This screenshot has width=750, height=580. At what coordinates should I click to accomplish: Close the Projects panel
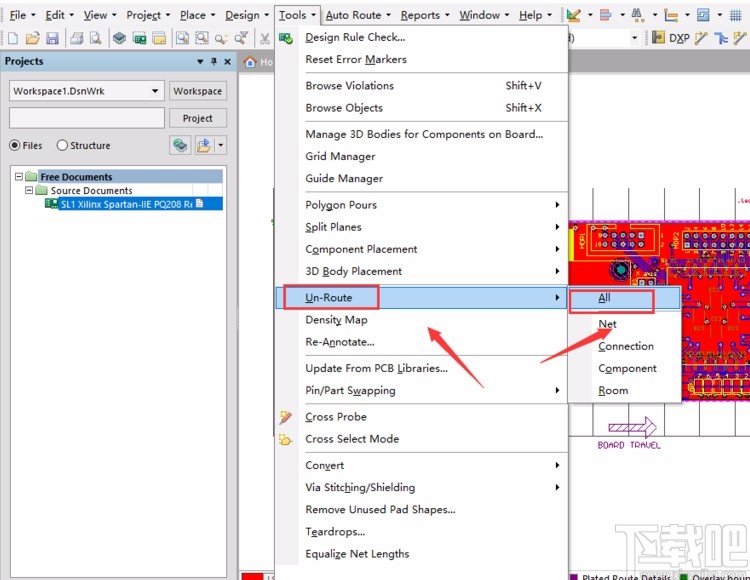click(228, 62)
